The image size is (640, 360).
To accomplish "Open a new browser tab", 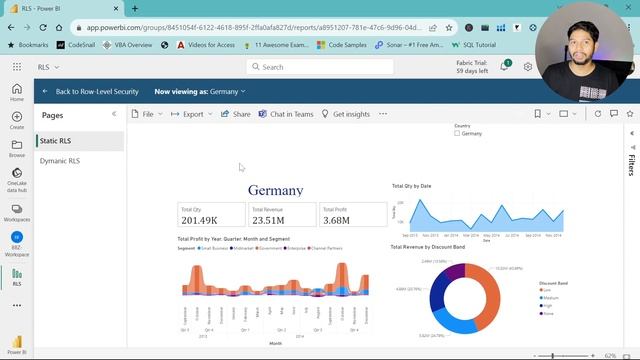I will tap(135, 9).
